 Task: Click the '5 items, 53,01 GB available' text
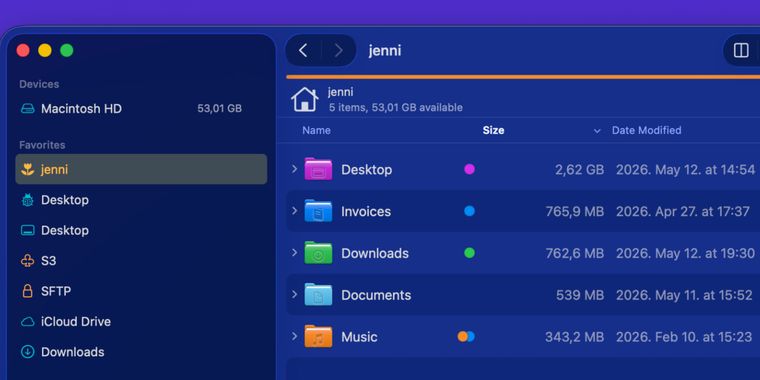396,108
